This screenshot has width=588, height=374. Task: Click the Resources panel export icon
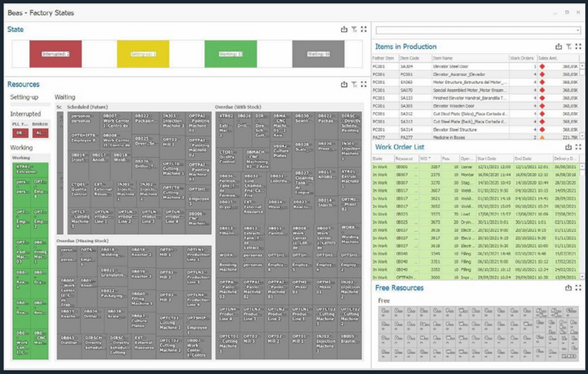click(344, 85)
